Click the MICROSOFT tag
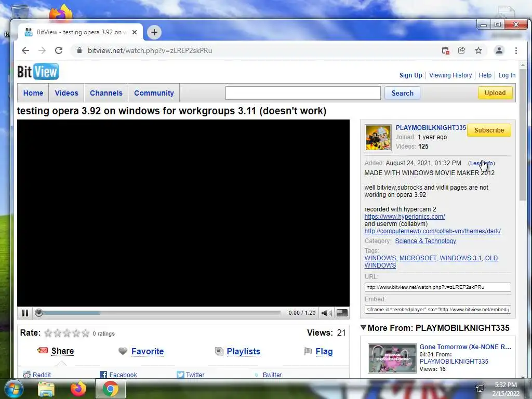 click(418, 258)
